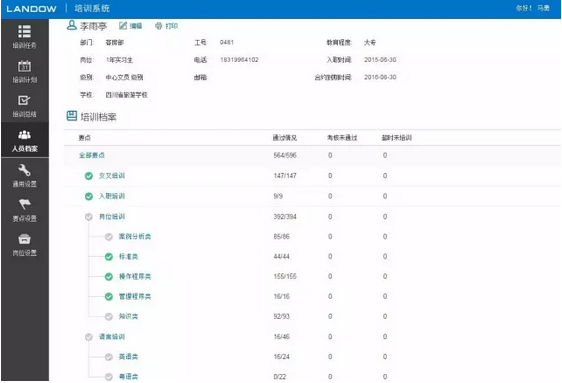Click the value 155/155

pyautogui.click(x=285, y=277)
